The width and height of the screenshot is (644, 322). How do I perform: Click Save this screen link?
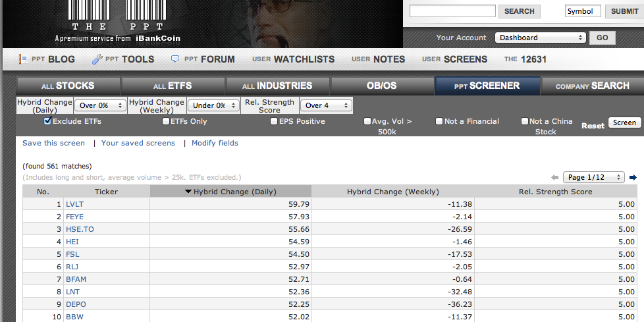[54, 143]
